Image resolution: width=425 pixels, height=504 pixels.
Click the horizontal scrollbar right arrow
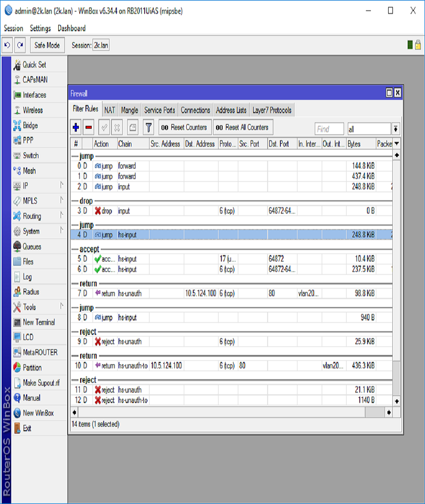(389, 412)
